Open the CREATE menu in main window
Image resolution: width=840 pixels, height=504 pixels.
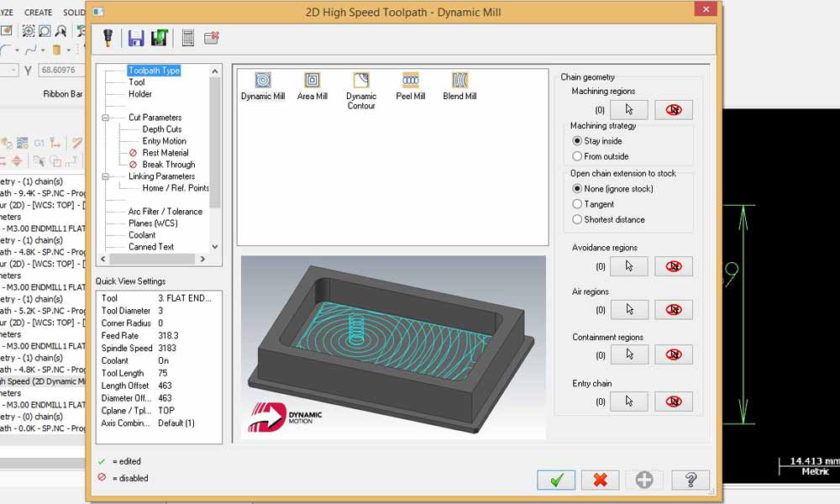coord(38,12)
